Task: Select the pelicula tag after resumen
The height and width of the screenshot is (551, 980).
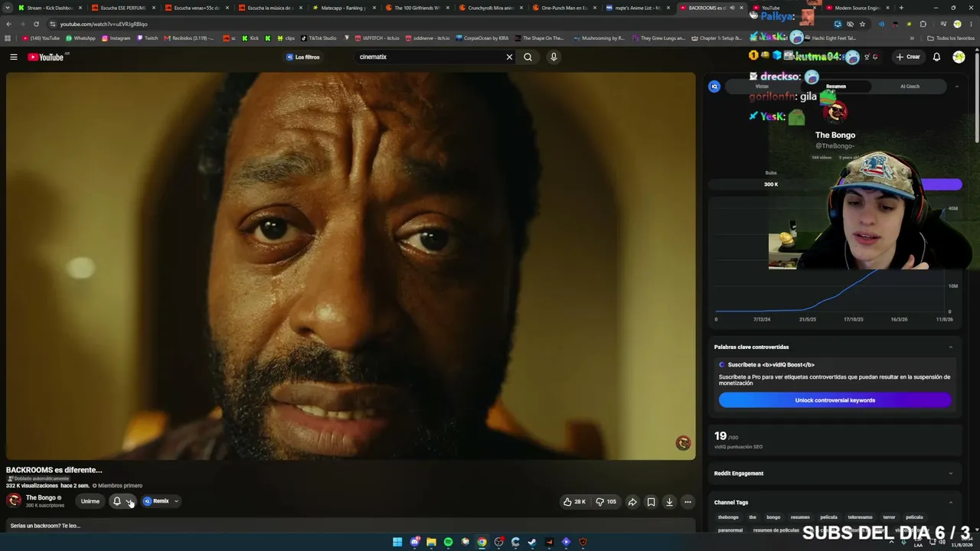Action: point(828,517)
